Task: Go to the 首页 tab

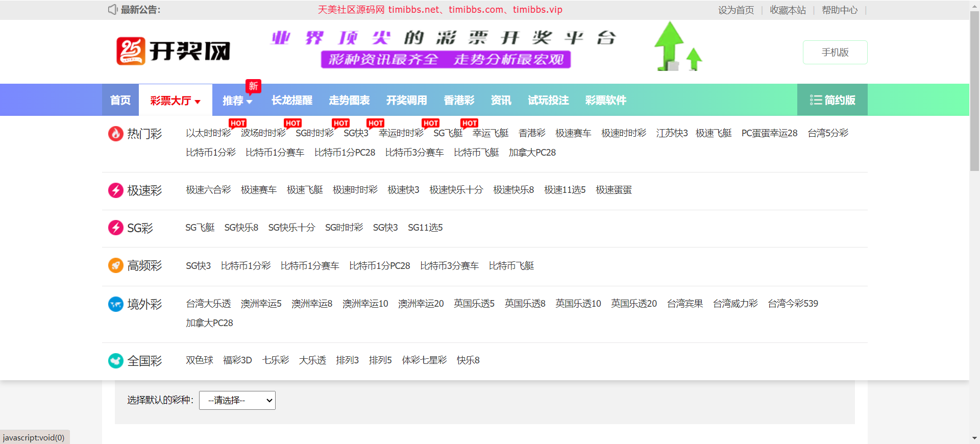Action: click(x=120, y=100)
